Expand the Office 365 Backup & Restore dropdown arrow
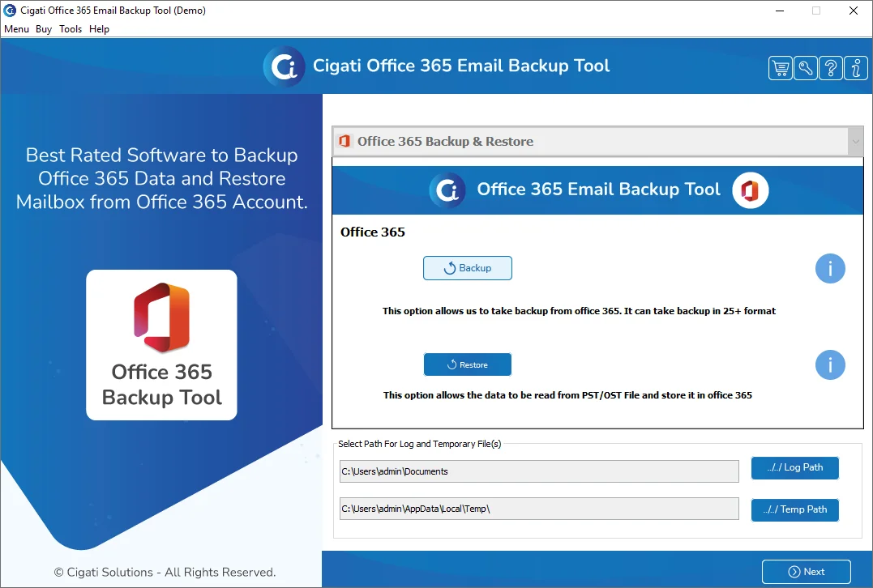The height and width of the screenshot is (588, 873). click(855, 141)
